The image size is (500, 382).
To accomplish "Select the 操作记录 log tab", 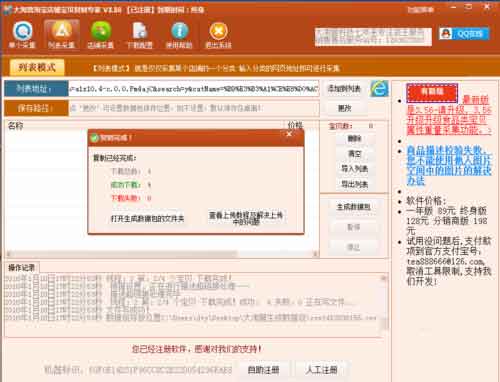I will click(x=22, y=267).
